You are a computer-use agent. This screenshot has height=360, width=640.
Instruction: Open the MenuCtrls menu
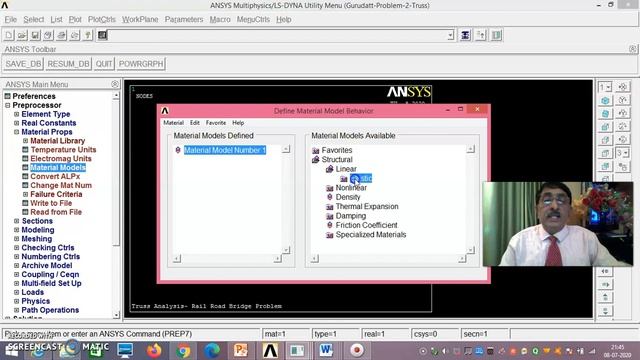[253, 19]
